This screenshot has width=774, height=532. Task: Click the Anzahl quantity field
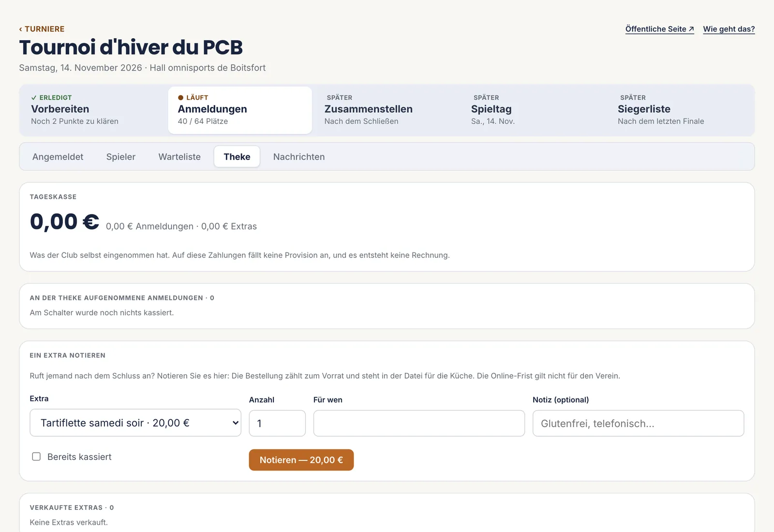coord(277,423)
